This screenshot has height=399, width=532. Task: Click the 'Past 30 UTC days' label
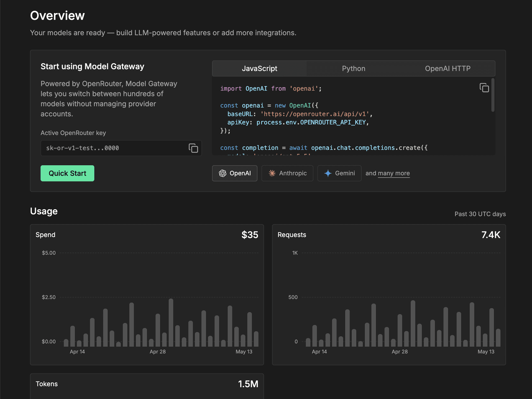[480, 214]
